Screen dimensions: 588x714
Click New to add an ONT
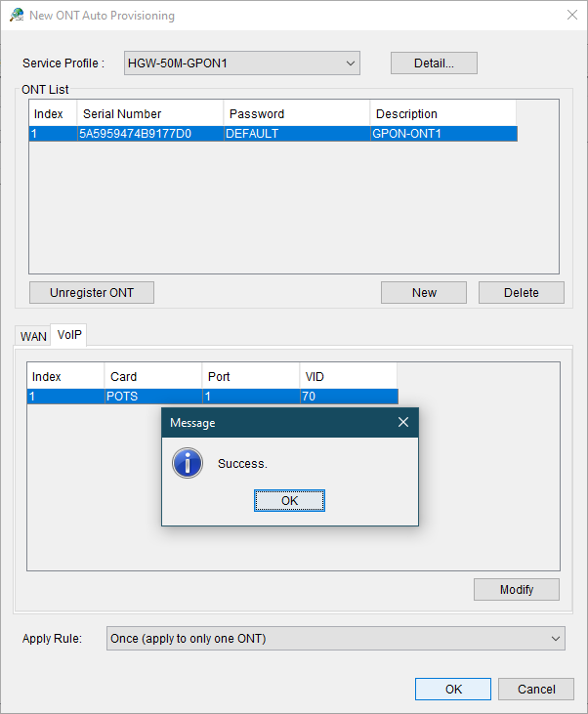pyautogui.click(x=424, y=292)
